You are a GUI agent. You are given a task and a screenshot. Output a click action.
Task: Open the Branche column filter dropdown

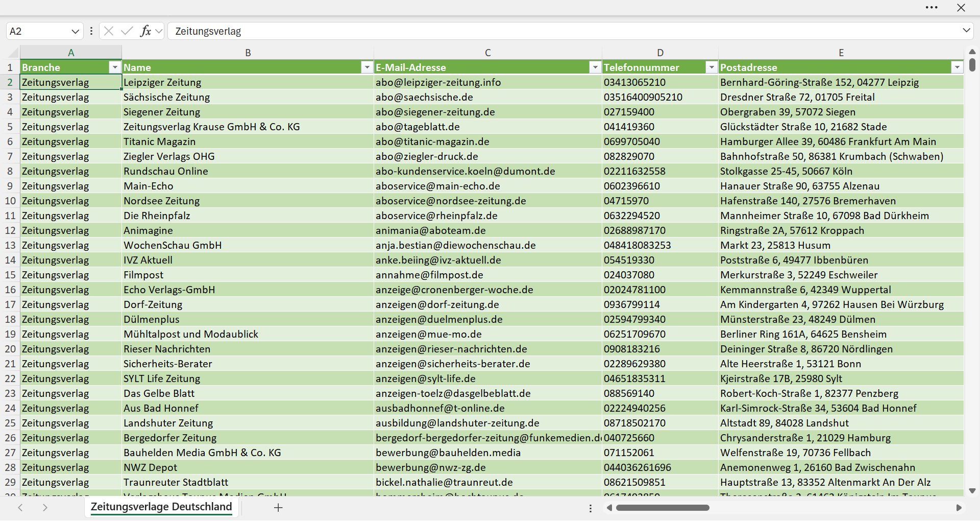coord(115,67)
